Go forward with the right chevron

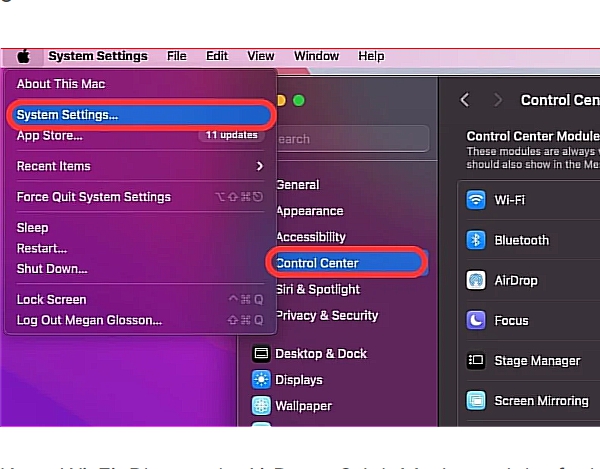click(x=497, y=100)
